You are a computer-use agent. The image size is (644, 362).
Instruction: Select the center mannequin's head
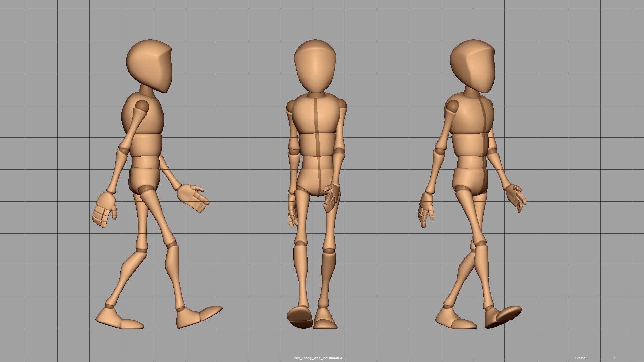(x=314, y=64)
